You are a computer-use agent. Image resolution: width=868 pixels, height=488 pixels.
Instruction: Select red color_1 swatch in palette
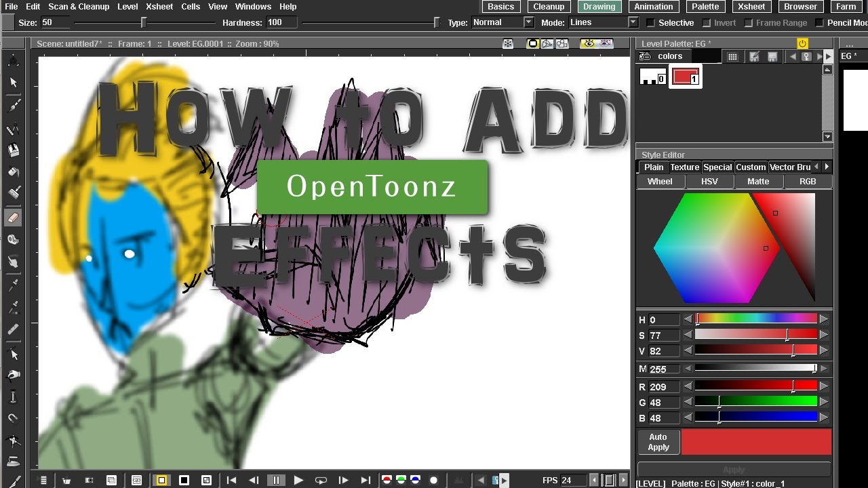(x=686, y=77)
